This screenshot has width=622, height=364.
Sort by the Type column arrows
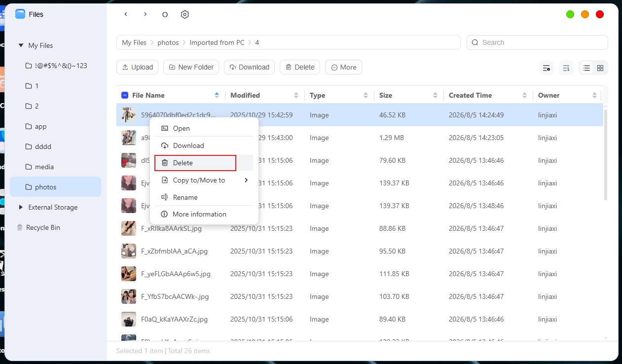click(366, 95)
